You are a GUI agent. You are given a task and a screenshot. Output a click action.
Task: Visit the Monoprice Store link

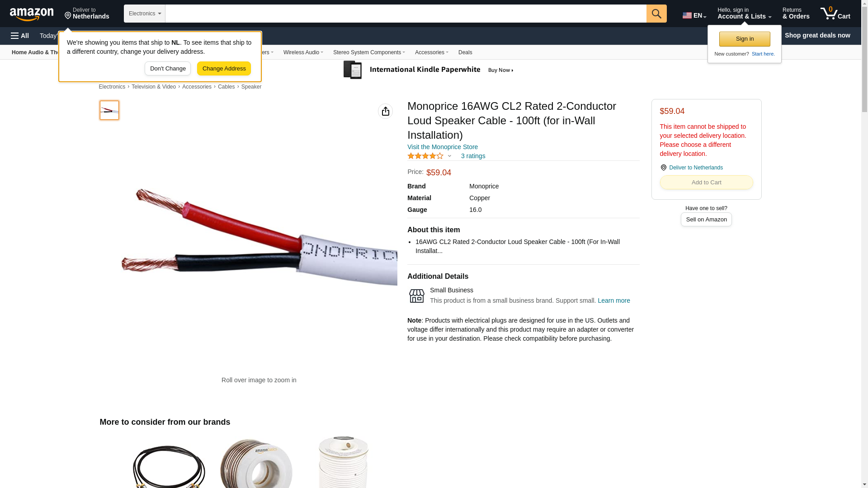(442, 147)
